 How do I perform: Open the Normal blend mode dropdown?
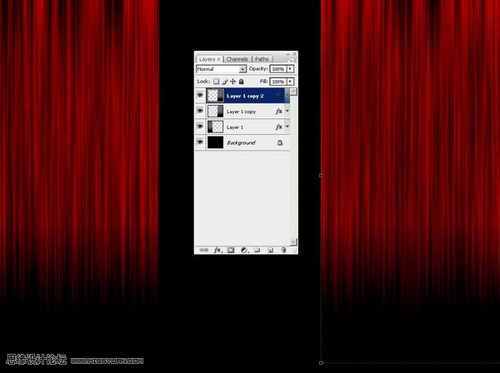coord(221,69)
